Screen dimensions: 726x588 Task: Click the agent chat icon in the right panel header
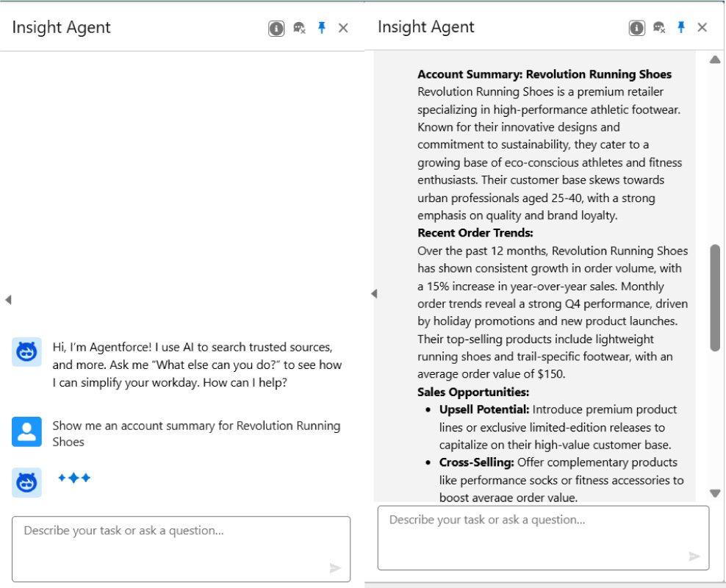click(659, 28)
